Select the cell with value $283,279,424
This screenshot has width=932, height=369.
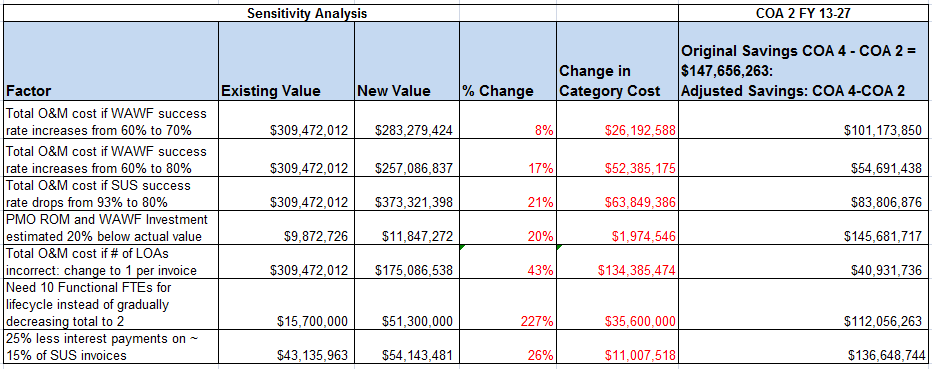tap(407, 121)
